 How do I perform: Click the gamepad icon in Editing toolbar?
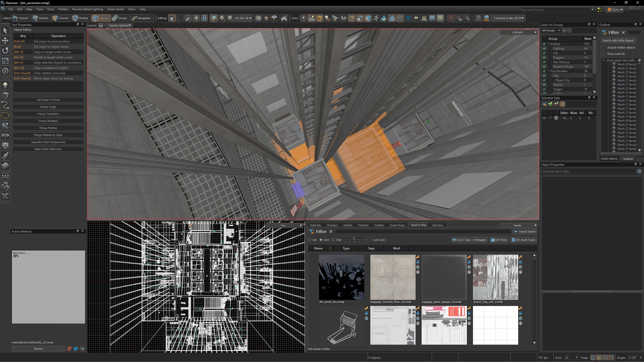point(284,18)
